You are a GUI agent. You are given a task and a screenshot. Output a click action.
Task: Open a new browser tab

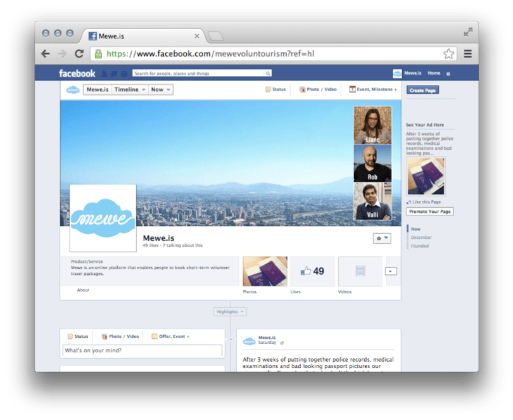(x=216, y=36)
